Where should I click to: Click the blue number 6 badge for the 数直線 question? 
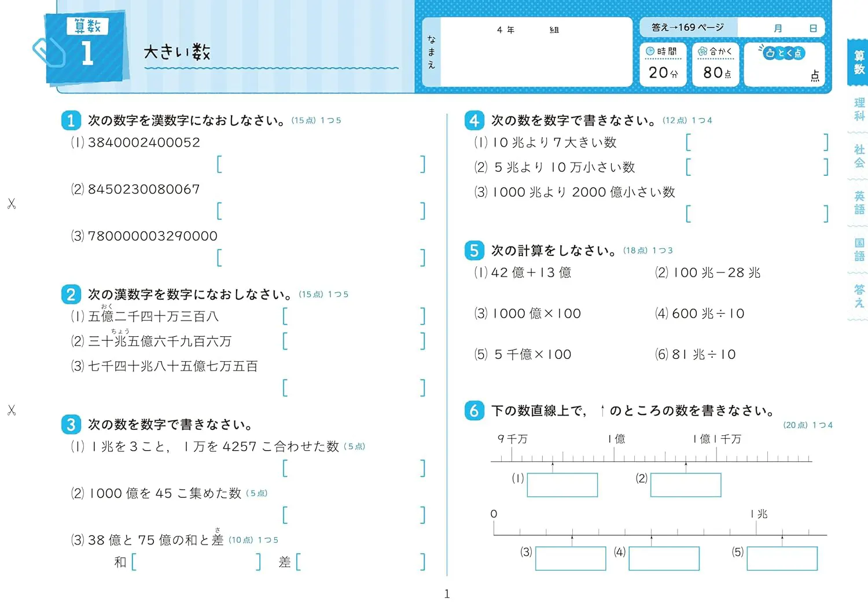pos(474,411)
